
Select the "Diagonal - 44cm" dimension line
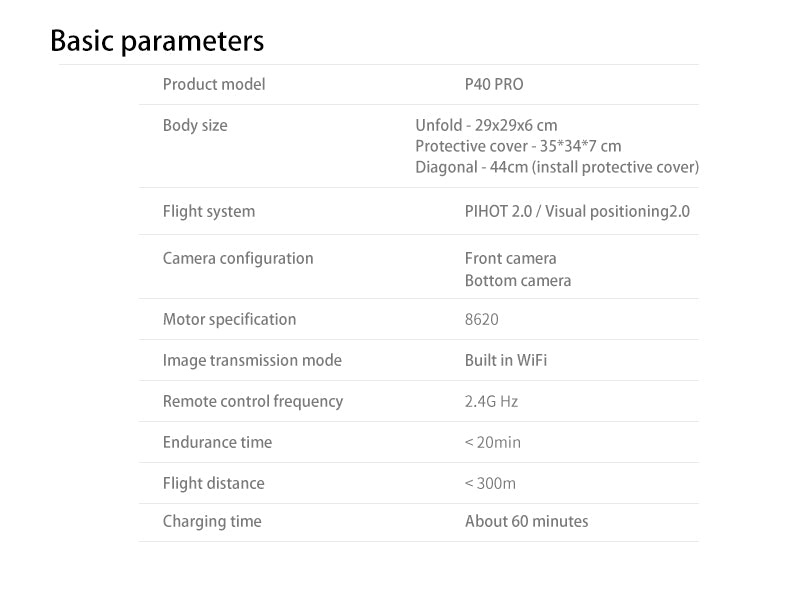(x=557, y=167)
